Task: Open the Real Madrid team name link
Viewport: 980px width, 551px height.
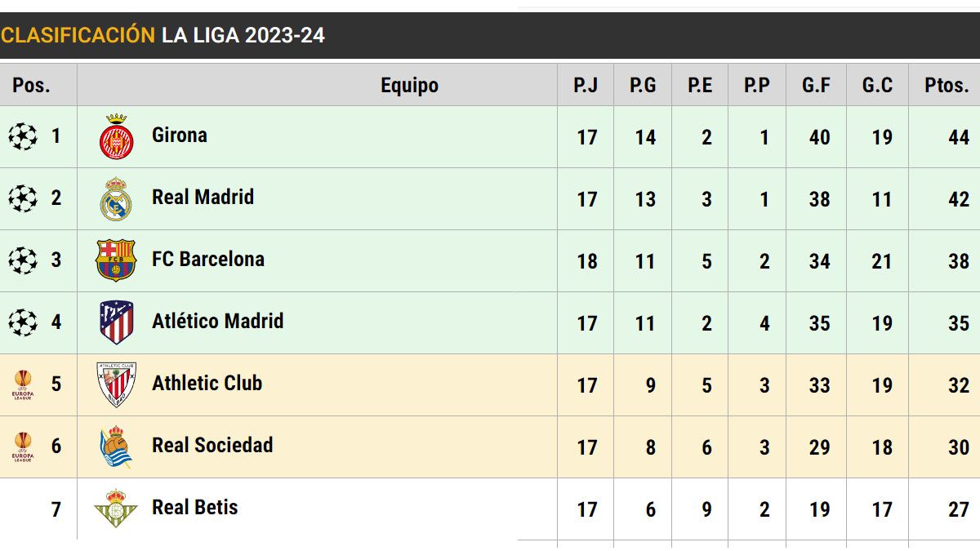Action: 203,197
